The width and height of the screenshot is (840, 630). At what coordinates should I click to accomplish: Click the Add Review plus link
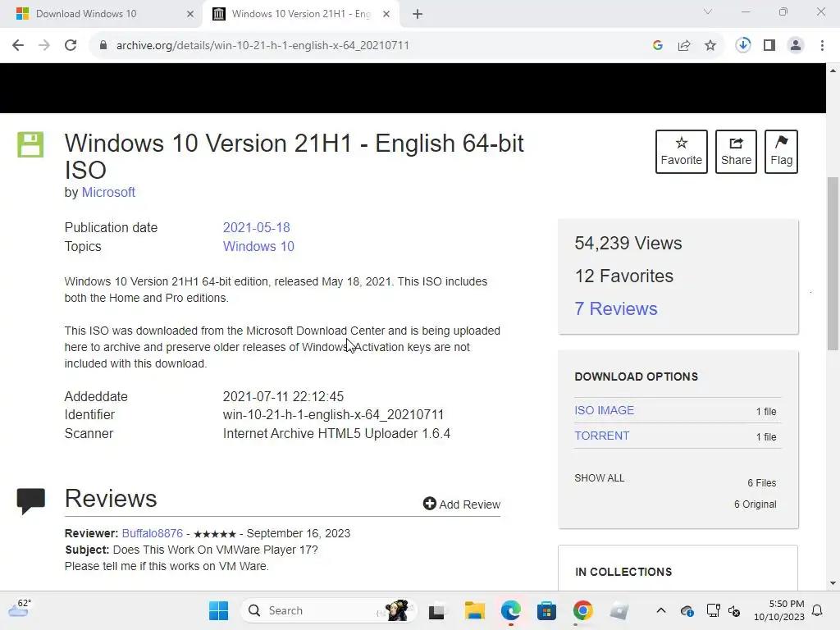[x=461, y=504]
